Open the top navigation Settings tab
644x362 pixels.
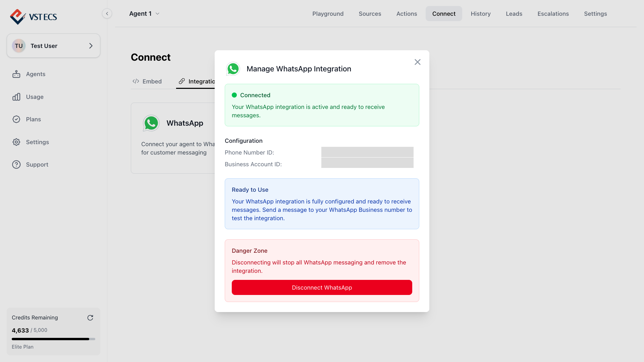pos(595,14)
